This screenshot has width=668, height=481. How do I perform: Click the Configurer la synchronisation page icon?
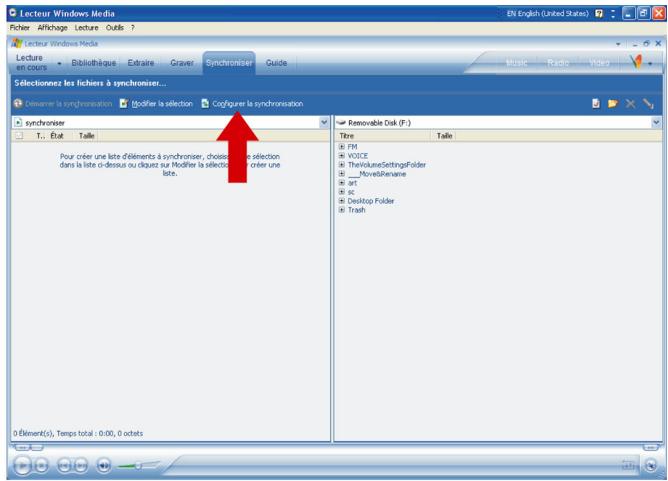coord(205,104)
